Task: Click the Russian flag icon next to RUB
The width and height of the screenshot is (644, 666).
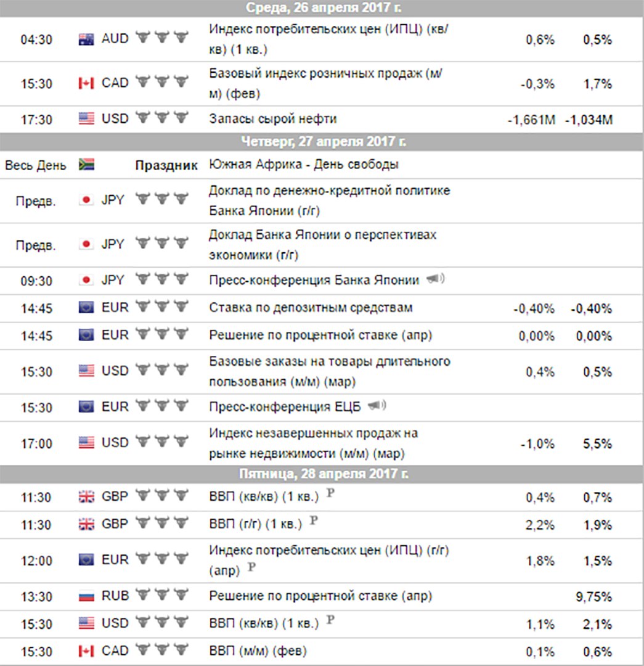Action: tap(86, 596)
